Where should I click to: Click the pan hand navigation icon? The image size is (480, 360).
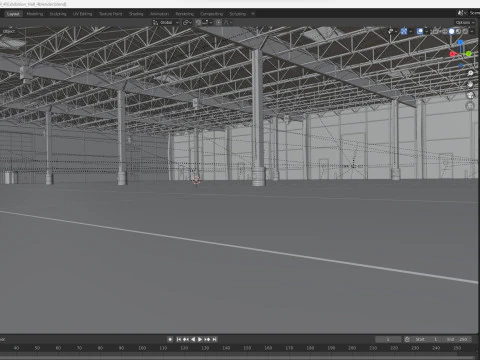click(x=470, y=84)
